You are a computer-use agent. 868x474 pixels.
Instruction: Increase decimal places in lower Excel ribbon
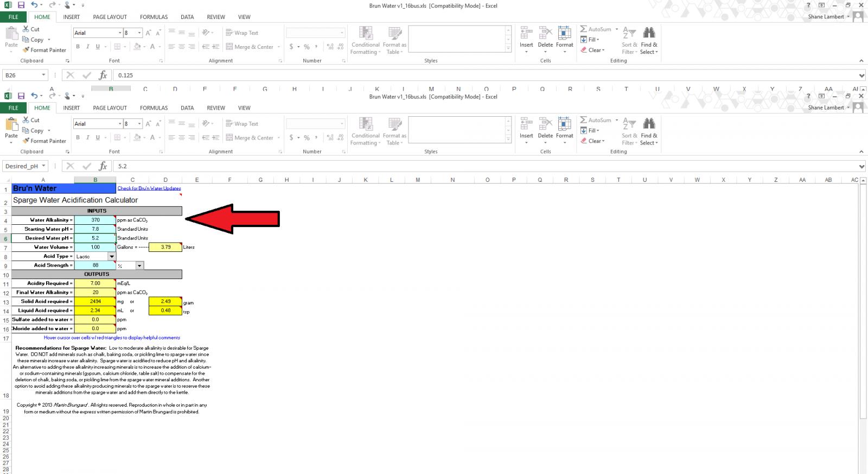pos(330,138)
